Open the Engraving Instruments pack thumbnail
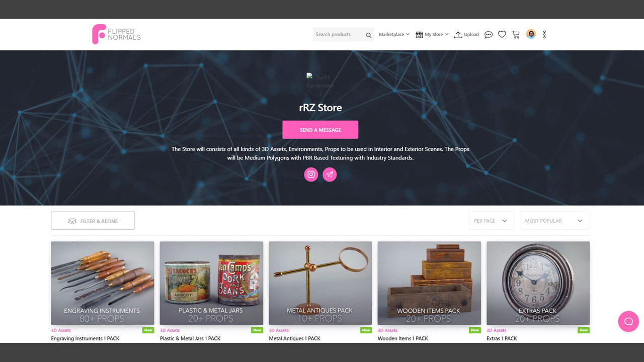This screenshot has width=644, height=362. click(103, 283)
